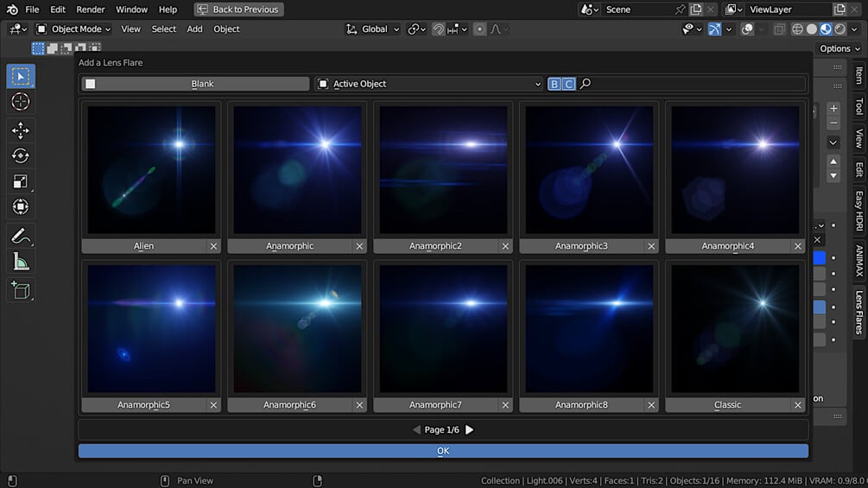The width and height of the screenshot is (868, 488).
Task: Remove the Alien flare preset
Action: 213,246
